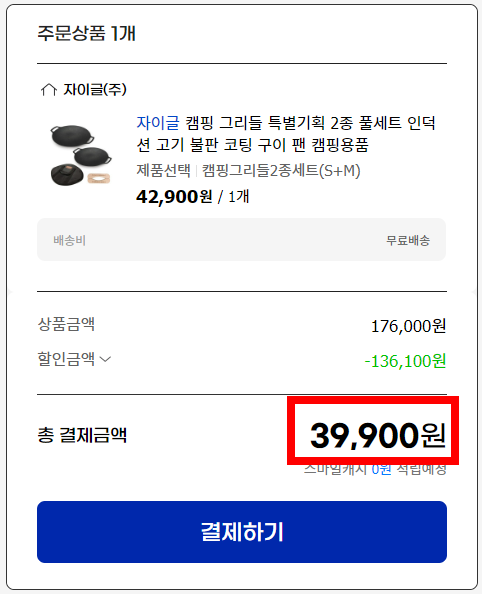This screenshot has height=594, width=482.
Task: Click the 1개 quantity next to price
Action: [239, 197]
